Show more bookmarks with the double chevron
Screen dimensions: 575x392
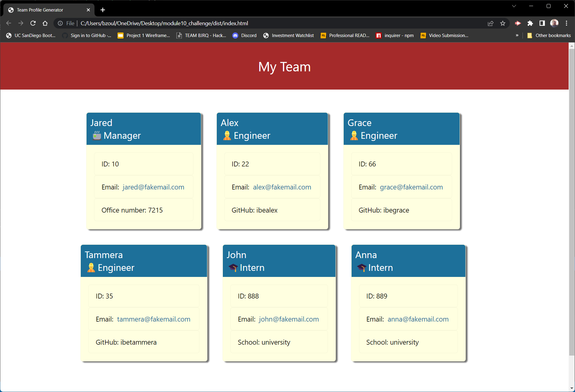coord(517,36)
